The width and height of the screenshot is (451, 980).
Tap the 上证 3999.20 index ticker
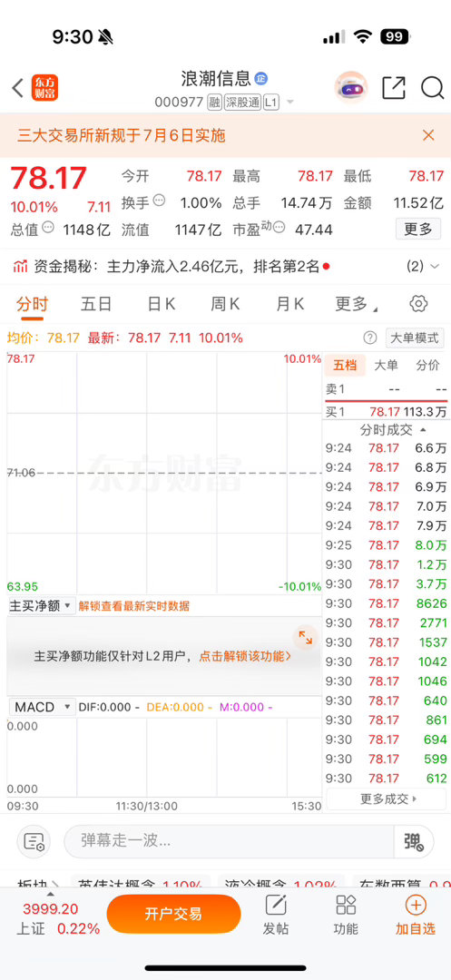click(57, 918)
